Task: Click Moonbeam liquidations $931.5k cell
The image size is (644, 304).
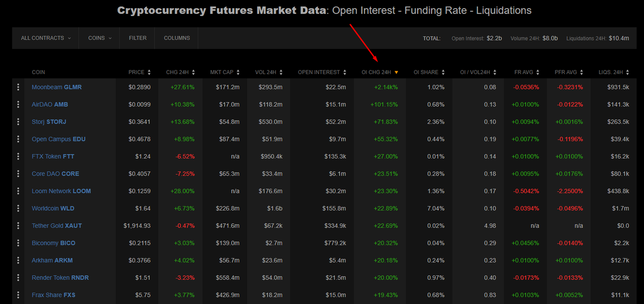Action: (618, 87)
